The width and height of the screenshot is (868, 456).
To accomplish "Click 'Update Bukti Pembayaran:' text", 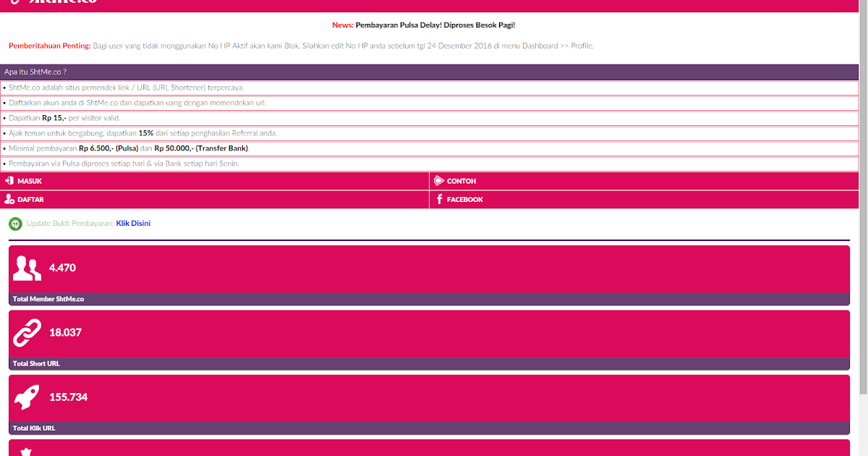I will click(x=70, y=223).
